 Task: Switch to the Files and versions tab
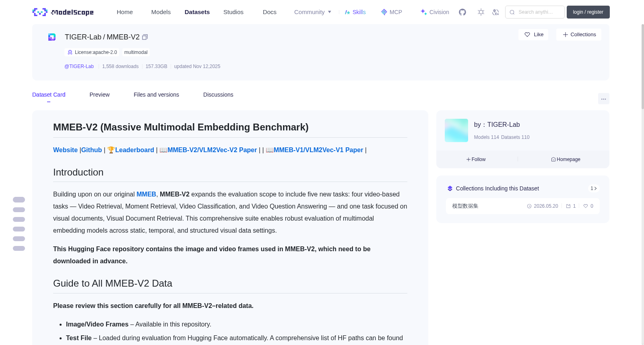point(156,95)
